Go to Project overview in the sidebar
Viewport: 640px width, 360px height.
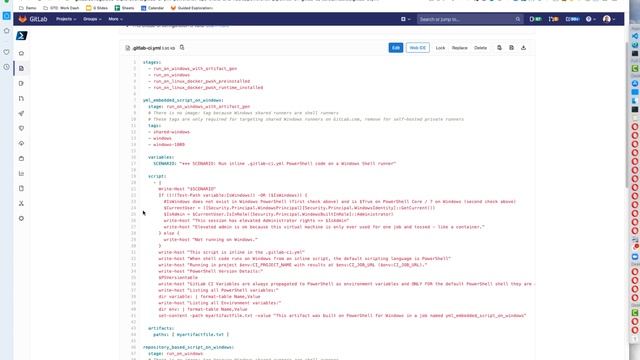(21, 53)
